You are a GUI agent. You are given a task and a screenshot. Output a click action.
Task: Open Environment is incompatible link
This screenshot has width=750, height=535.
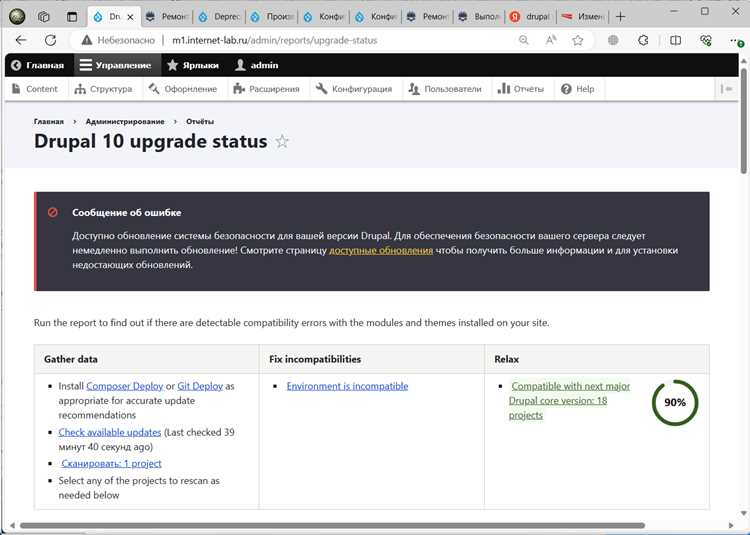[x=347, y=386]
